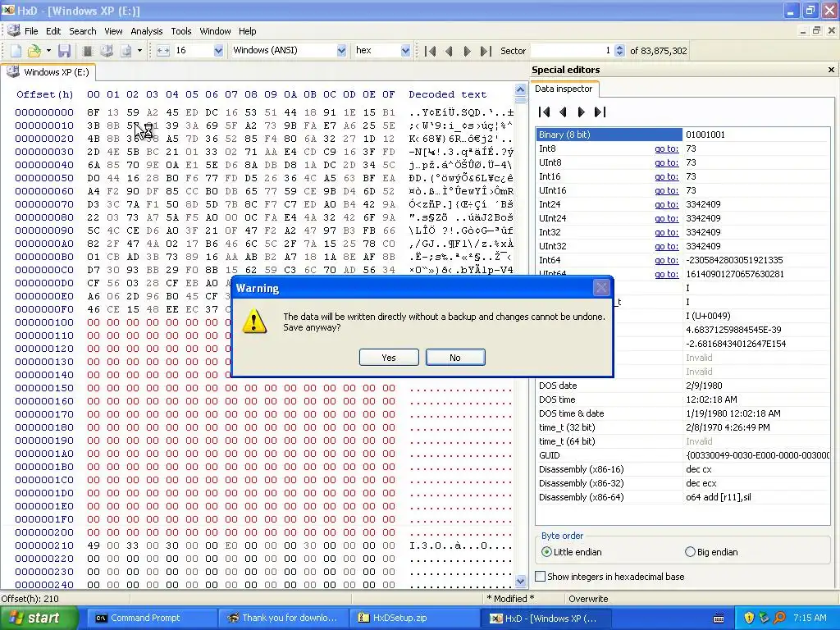Click the Save floppy disk icon

tap(64, 51)
